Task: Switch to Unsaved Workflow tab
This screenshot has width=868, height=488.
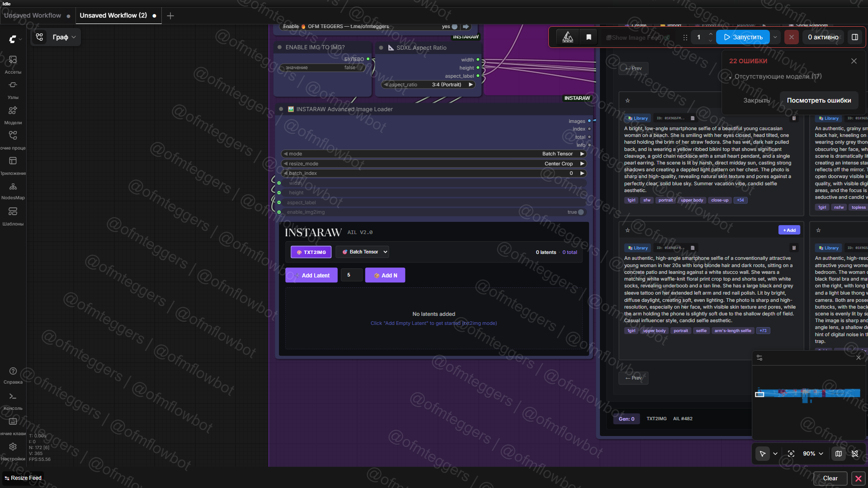Action: tap(33, 15)
